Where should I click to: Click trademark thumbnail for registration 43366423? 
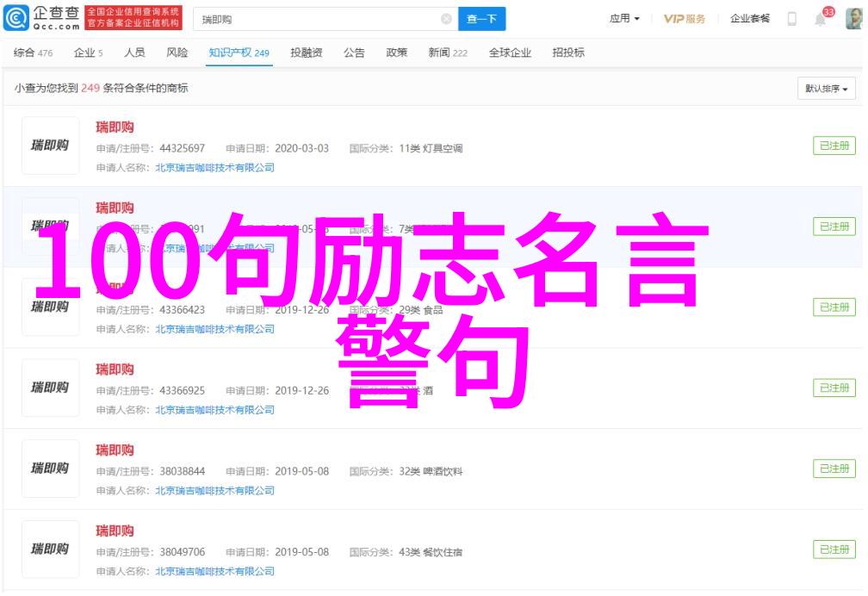click(50, 307)
